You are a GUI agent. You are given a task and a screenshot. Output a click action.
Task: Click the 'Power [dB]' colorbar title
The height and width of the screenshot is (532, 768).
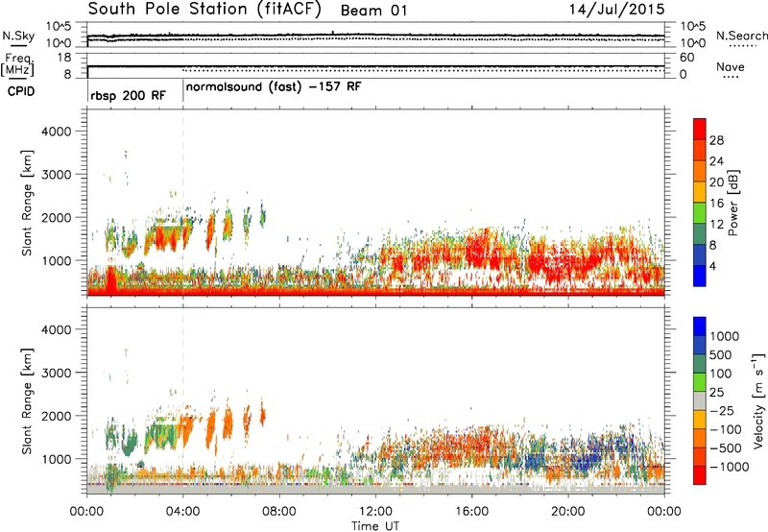733,204
